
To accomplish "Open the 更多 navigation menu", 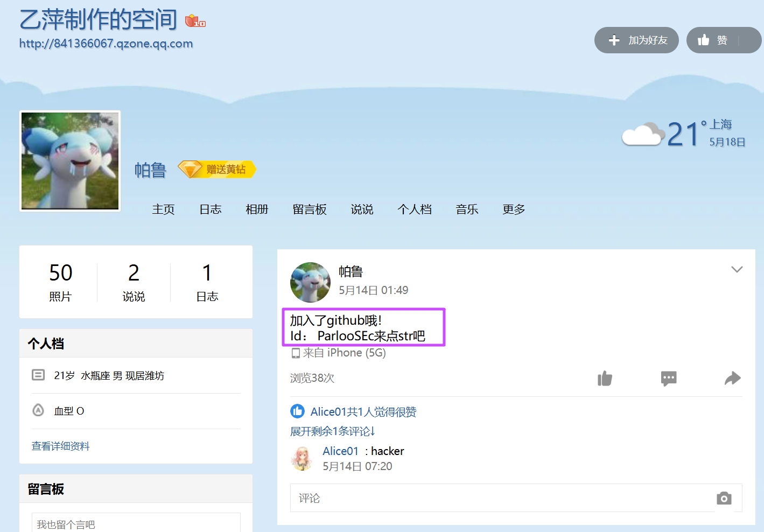I will [x=514, y=209].
